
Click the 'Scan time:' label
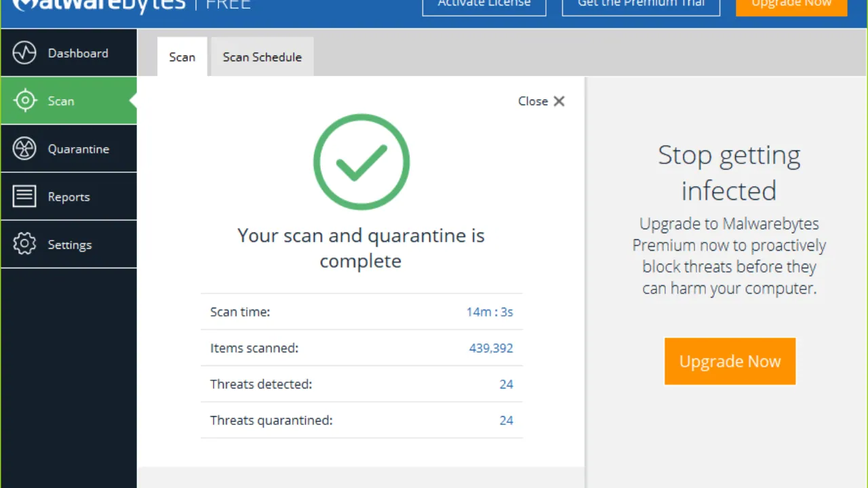click(240, 312)
